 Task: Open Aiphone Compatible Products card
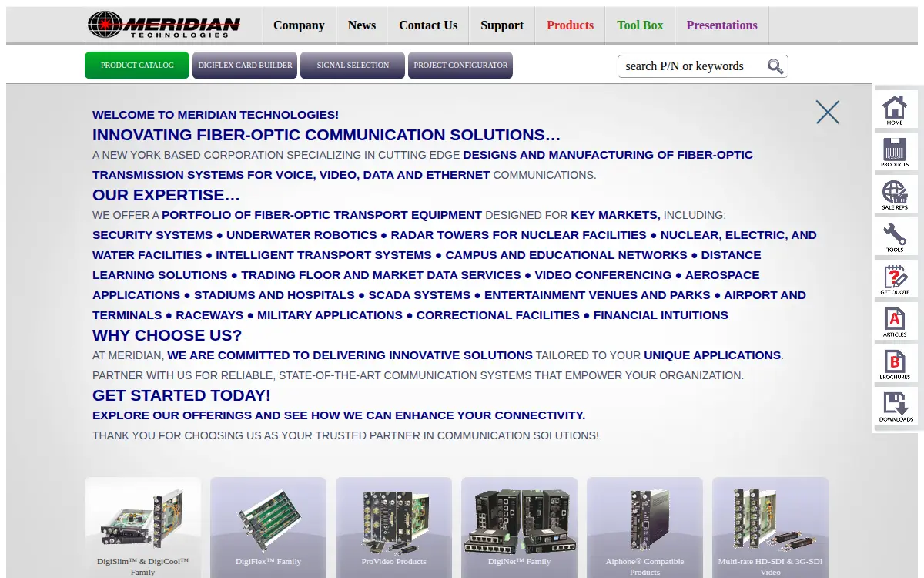(644, 527)
